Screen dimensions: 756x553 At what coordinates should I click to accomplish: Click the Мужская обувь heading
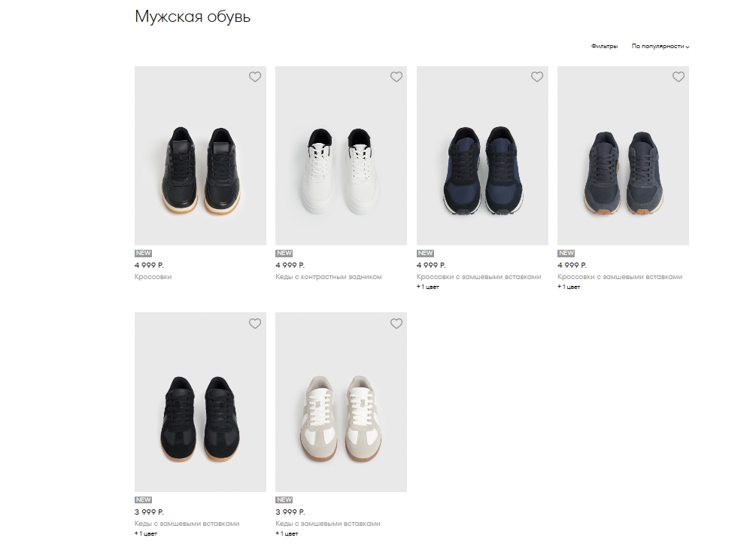[193, 17]
